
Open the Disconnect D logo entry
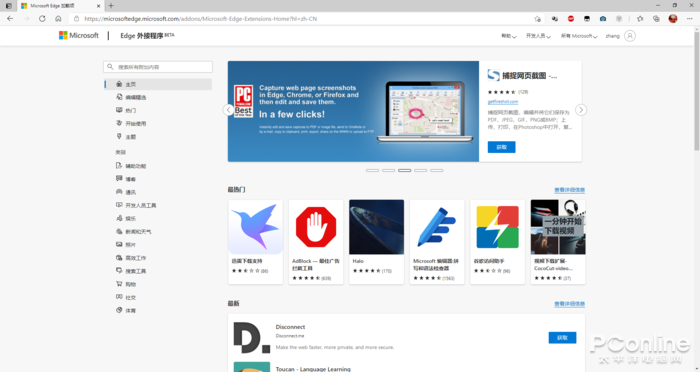(x=252, y=337)
